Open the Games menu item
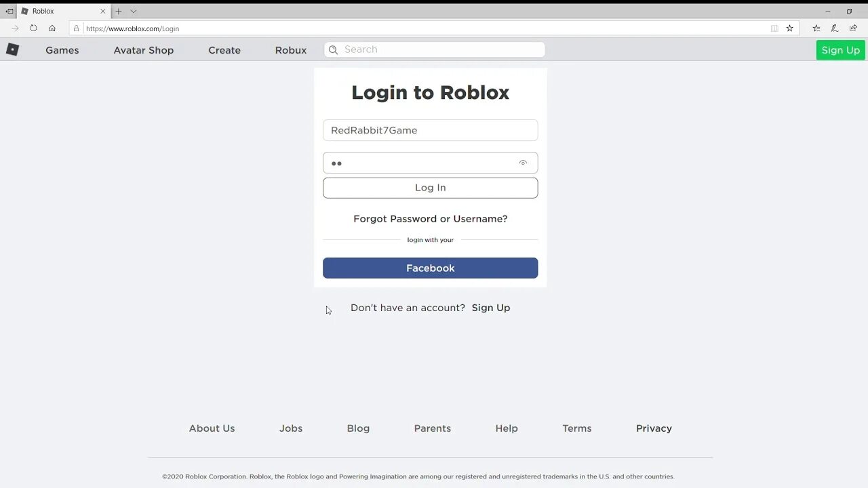Viewport: 868px width, 488px height. click(x=62, y=50)
